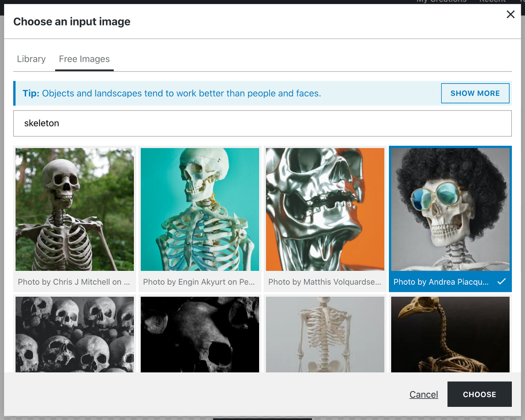Select the teal background skeleton photo
This screenshot has height=420, width=525.
[x=200, y=209]
